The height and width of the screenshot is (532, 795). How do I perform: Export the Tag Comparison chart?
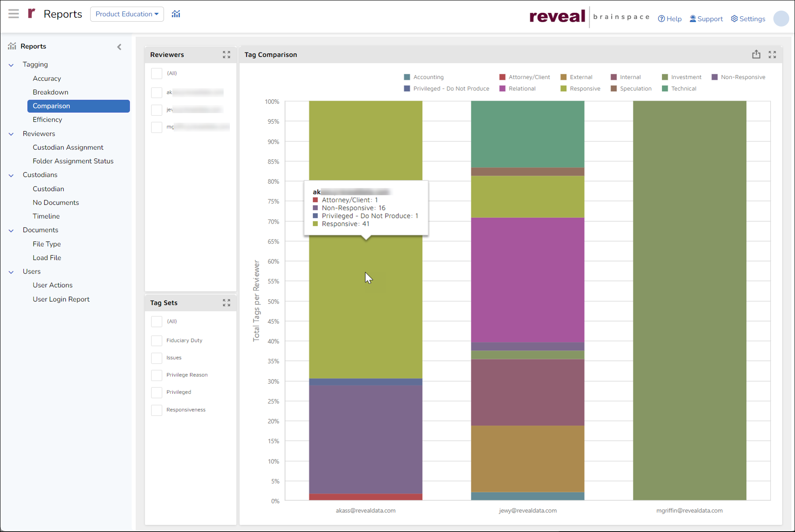click(x=757, y=54)
